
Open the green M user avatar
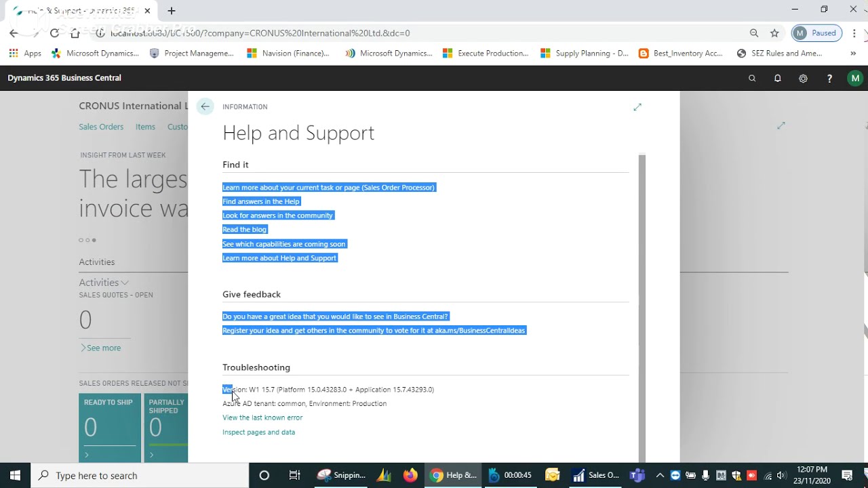(855, 78)
